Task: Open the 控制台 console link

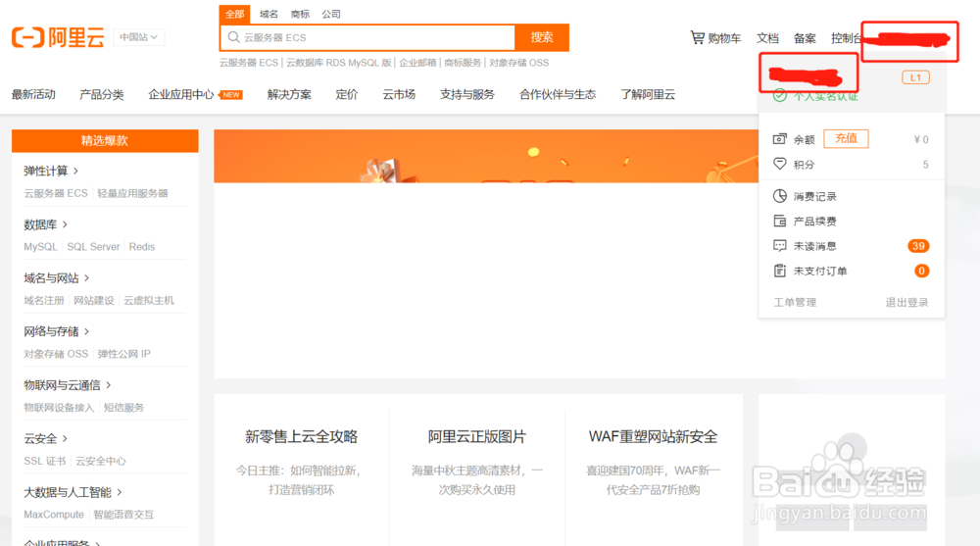Action: [x=847, y=38]
